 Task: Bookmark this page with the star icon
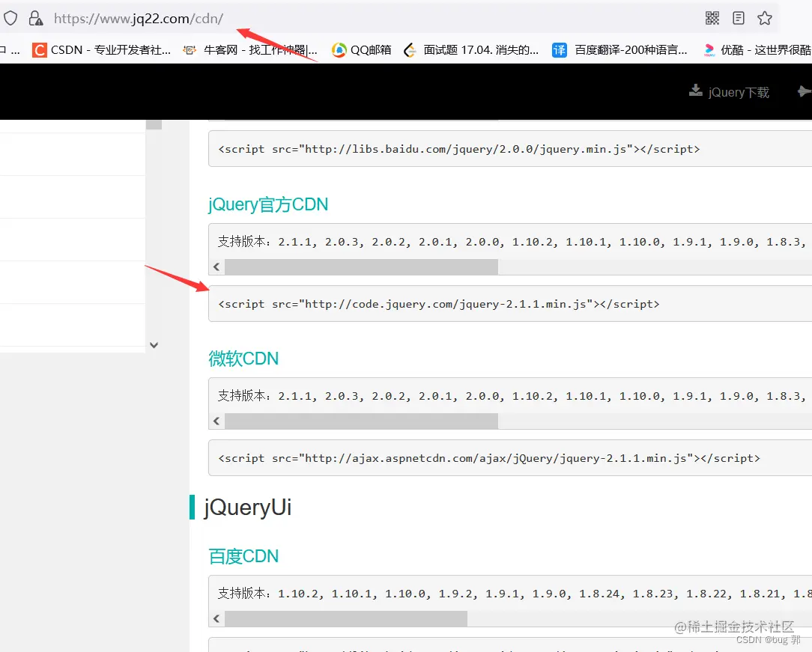point(764,19)
